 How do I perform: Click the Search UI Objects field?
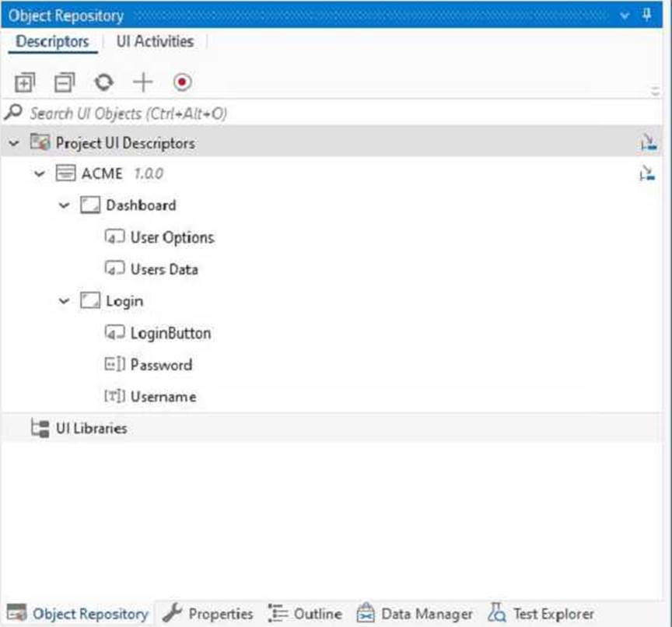pyautogui.click(x=311, y=113)
